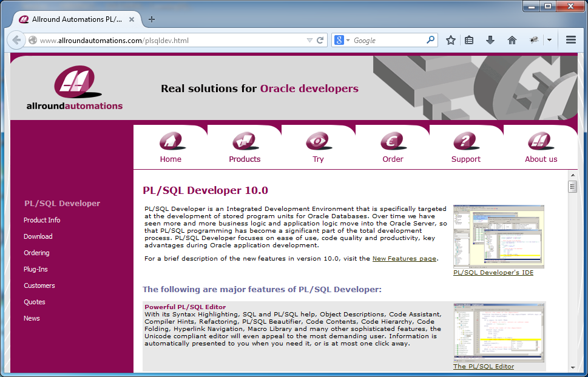The width and height of the screenshot is (588, 377).
Task: Open the Try menu label
Action: [x=318, y=159]
